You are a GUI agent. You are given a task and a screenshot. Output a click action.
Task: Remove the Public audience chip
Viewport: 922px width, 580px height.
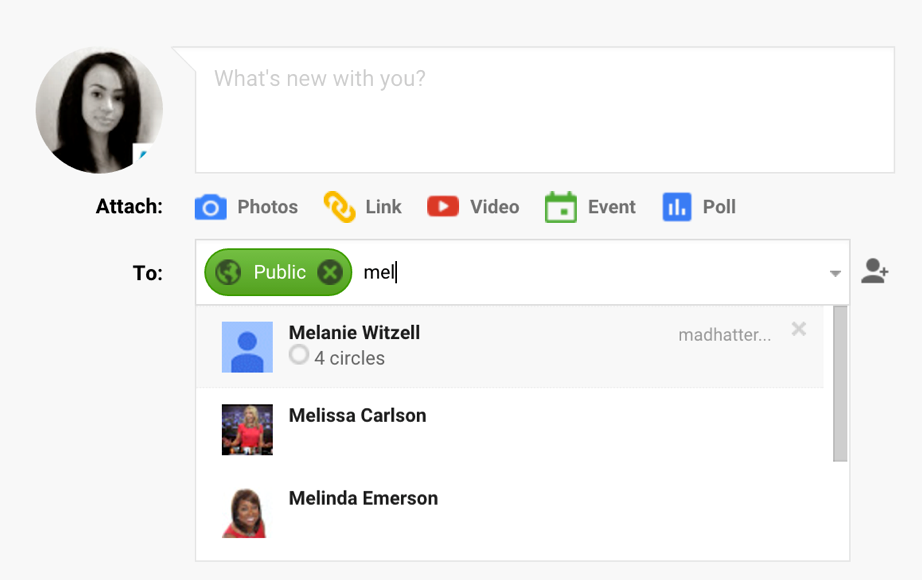click(x=330, y=272)
